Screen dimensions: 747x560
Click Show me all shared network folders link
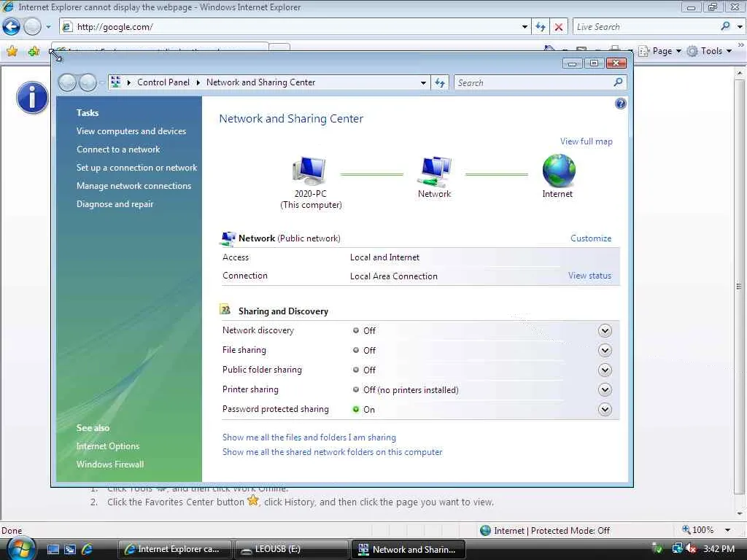tap(332, 452)
